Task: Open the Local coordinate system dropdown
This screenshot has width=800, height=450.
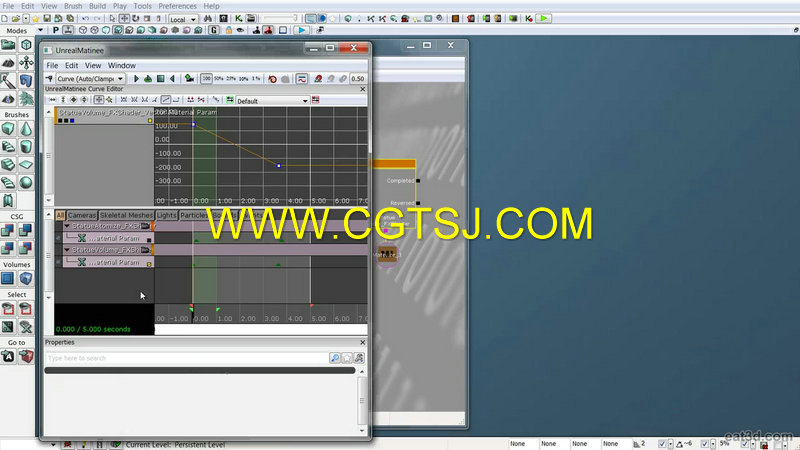Action: [183, 19]
